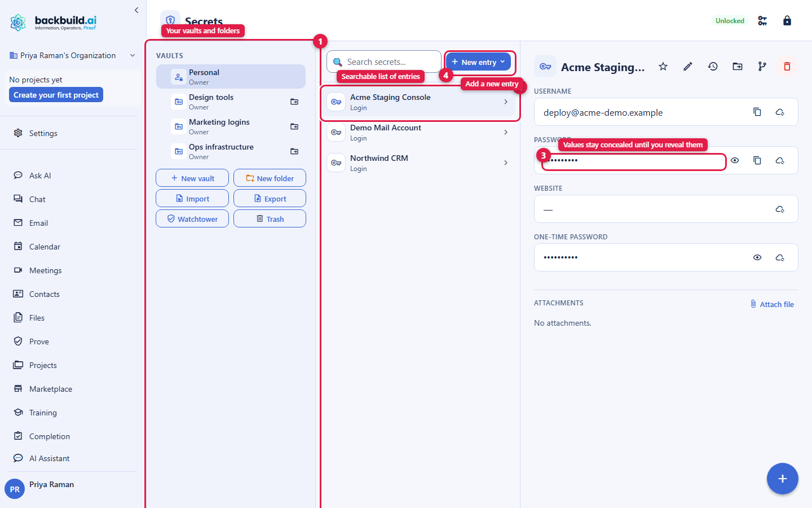Open the Demo Mail Account entry

click(420, 133)
